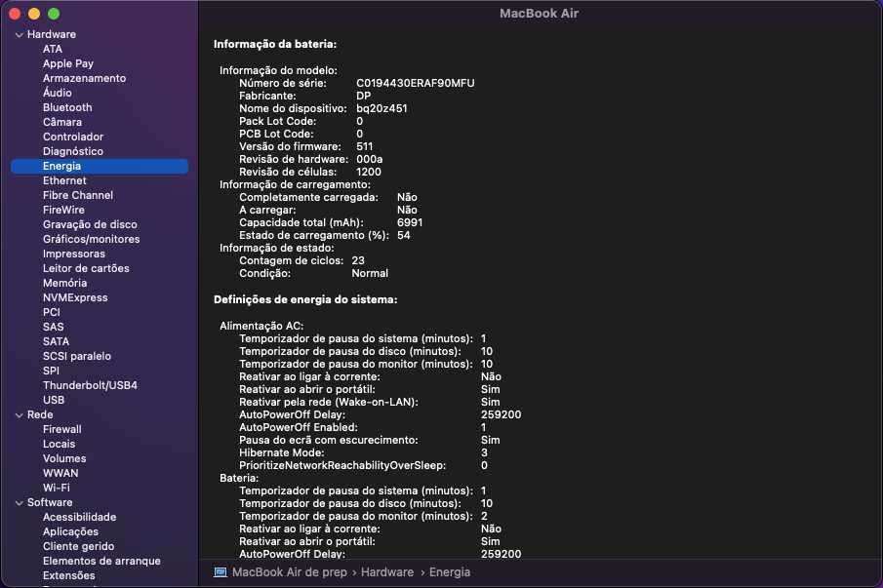Open the USB entry
The width and height of the screenshot is (883, 588).
point(54,400)
